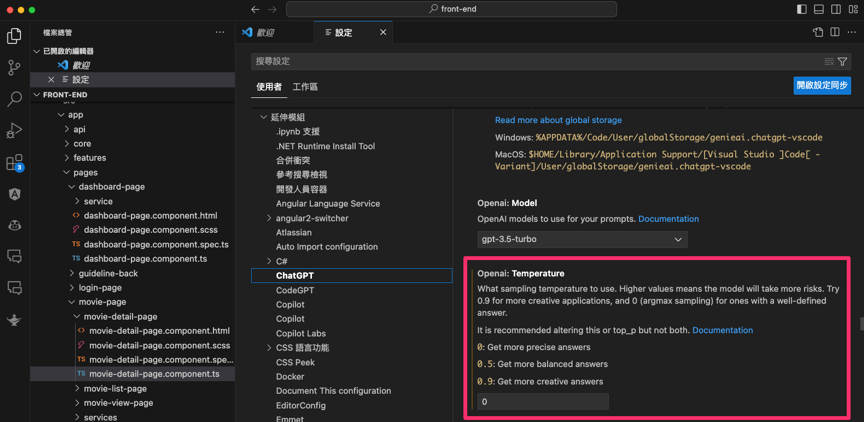Click the 開啟設定同步 button

click(822, 86)
